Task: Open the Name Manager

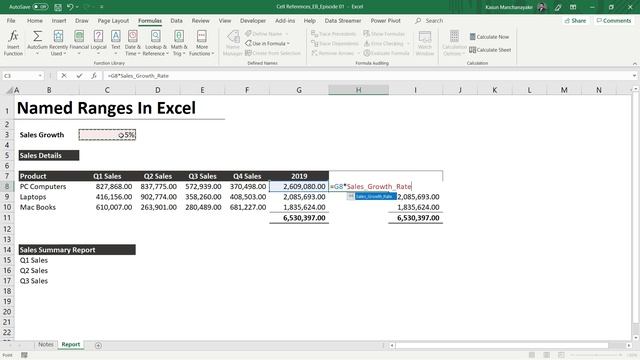Action: point(233,42)
